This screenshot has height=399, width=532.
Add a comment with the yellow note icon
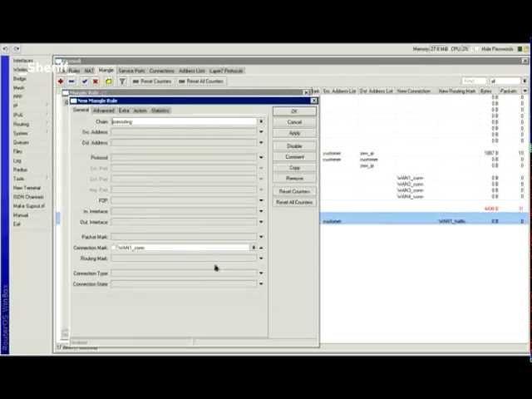pos(109,81)
